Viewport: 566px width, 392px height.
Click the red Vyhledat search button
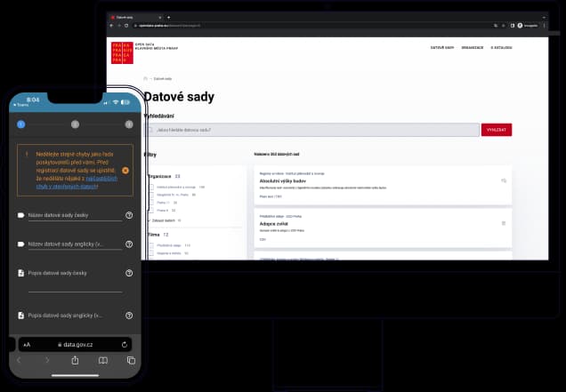pyautogui.click(x=496, y=130)
